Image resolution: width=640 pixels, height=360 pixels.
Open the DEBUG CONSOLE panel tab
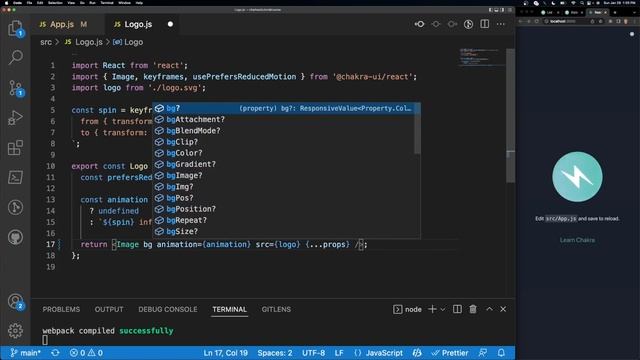click(168, 309)
